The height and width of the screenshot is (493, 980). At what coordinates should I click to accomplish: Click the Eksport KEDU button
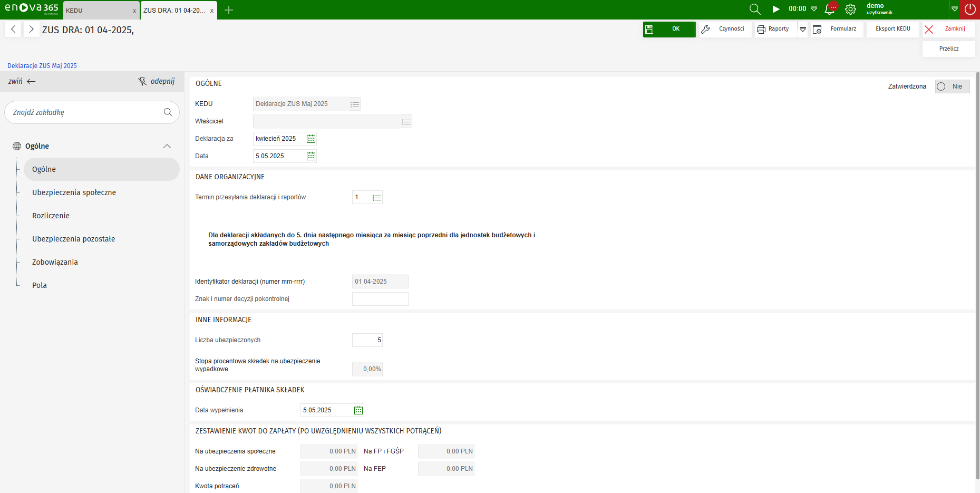(x=892, y=29)
